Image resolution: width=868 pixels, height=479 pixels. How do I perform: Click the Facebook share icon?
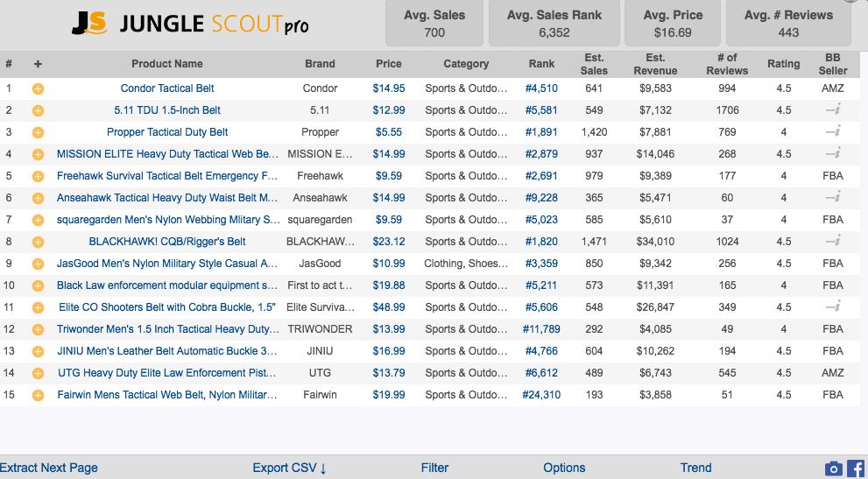(x=856, y=468)
